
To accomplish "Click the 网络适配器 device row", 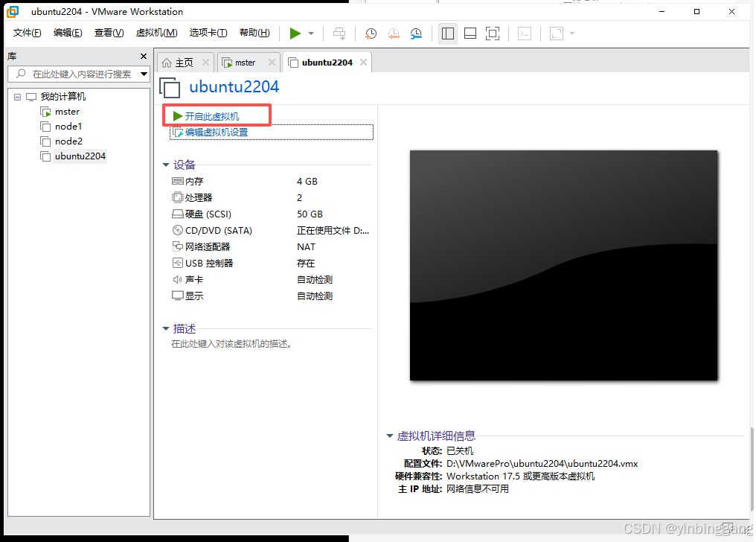I will 270,247.
